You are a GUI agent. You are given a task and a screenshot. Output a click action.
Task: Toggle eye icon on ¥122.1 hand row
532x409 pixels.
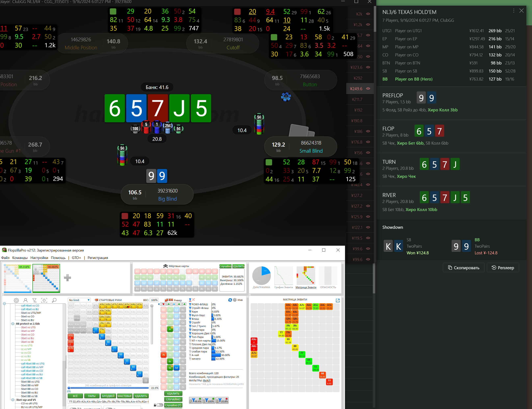(368, 227)
